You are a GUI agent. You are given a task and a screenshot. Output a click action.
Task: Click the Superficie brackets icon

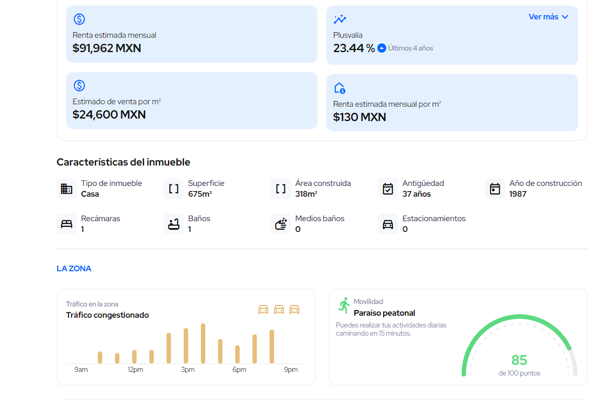tap(173, 189)
